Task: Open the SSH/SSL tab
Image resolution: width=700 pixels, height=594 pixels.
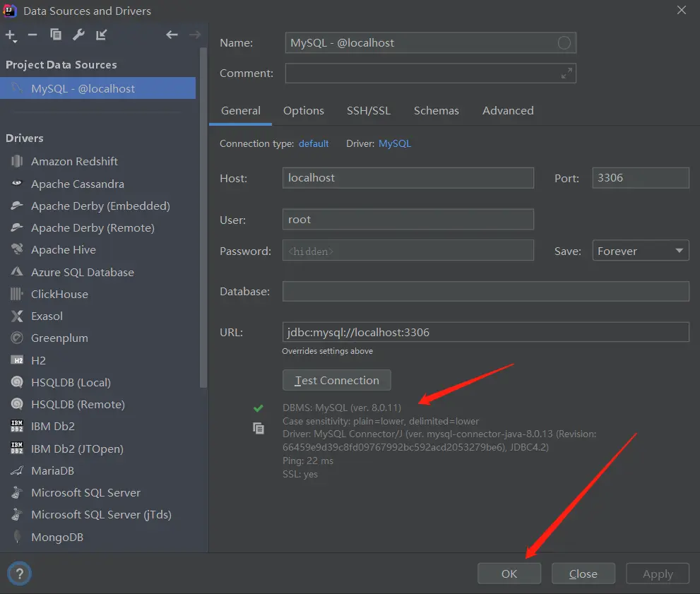Action: 369,111
